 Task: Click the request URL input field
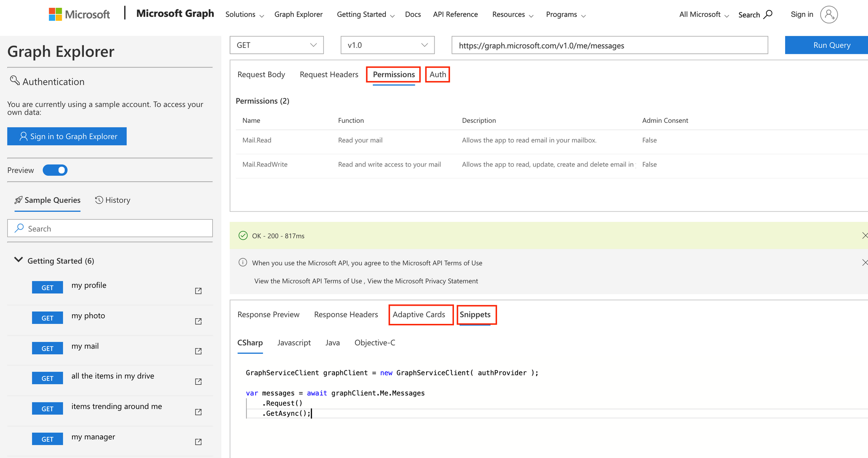coord(610,45)
